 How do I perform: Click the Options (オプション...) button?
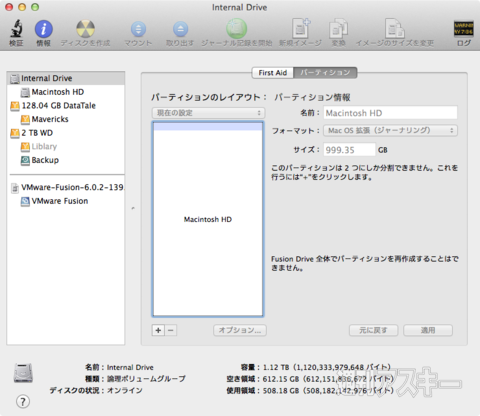240,330
